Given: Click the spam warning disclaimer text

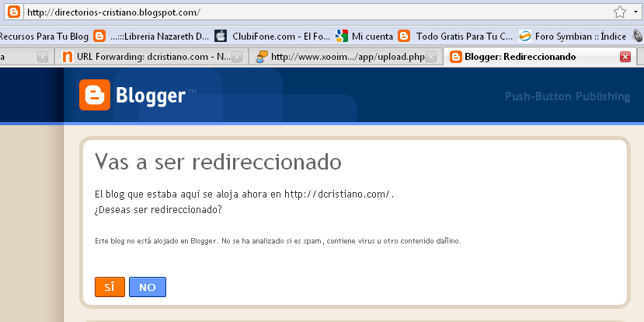Looking at the screenshot, I should click(278, 241).
